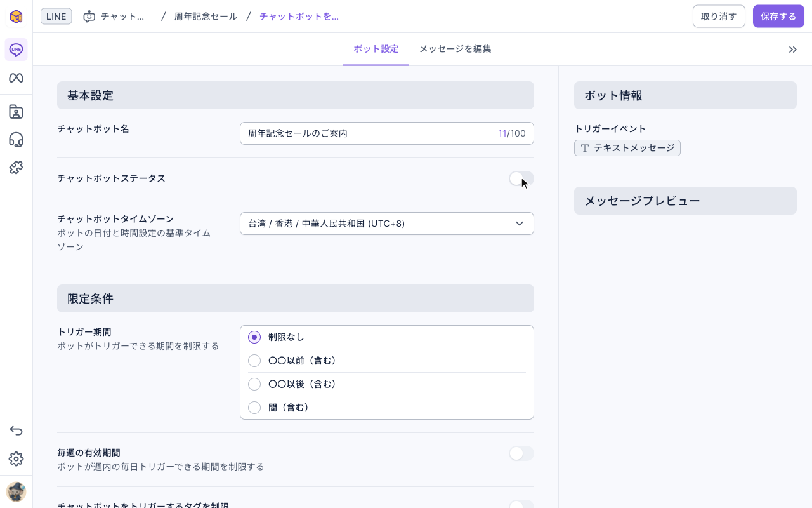
Task: Switch to the メッセージを編集 tab
Action: click(455, 49)
